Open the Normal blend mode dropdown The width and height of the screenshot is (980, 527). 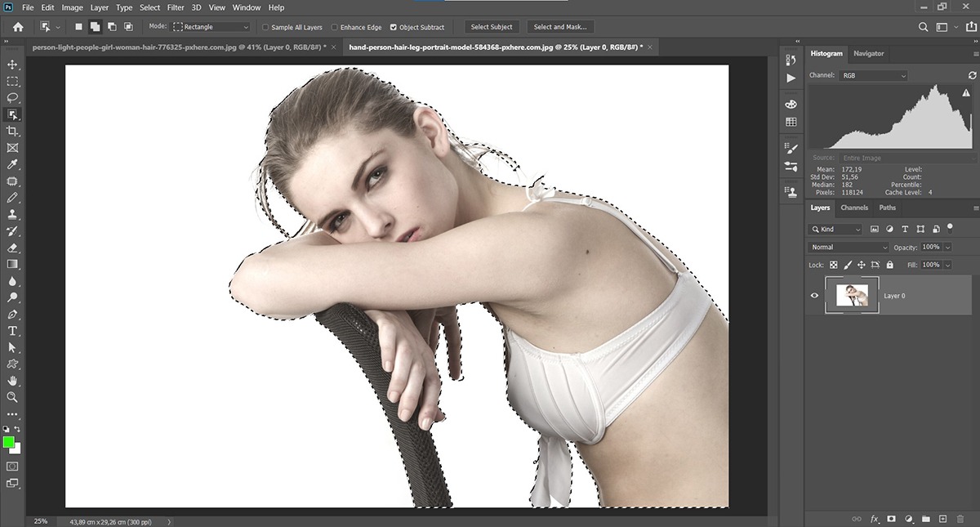tap(849, 247)
